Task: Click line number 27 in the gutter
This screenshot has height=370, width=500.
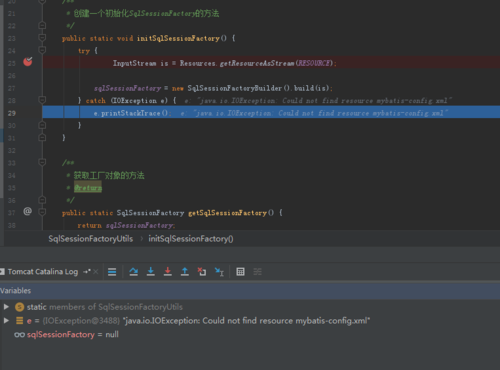Action: (x=12, y=88)
